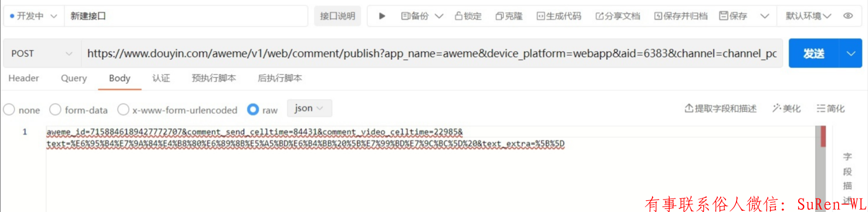Click the run play icon in toolbar
868x212 pixels.
click(x=382, y=16)
